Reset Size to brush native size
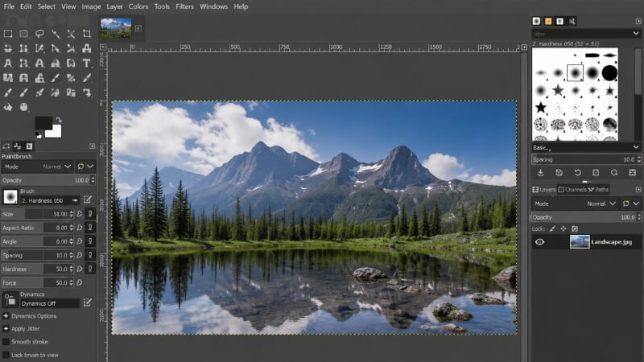Viewport: 644px width, 362px height. pyautogui.click(x=80, y=214)
